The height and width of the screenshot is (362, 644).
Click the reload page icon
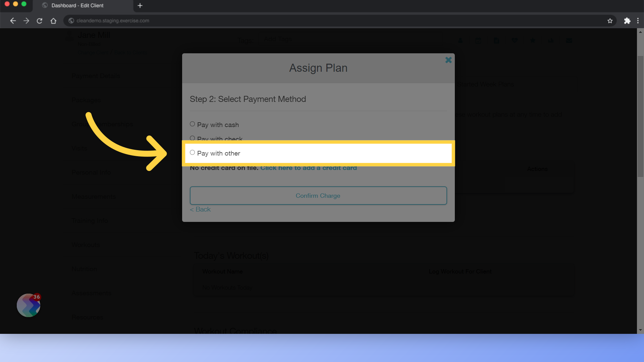[39, 20]
